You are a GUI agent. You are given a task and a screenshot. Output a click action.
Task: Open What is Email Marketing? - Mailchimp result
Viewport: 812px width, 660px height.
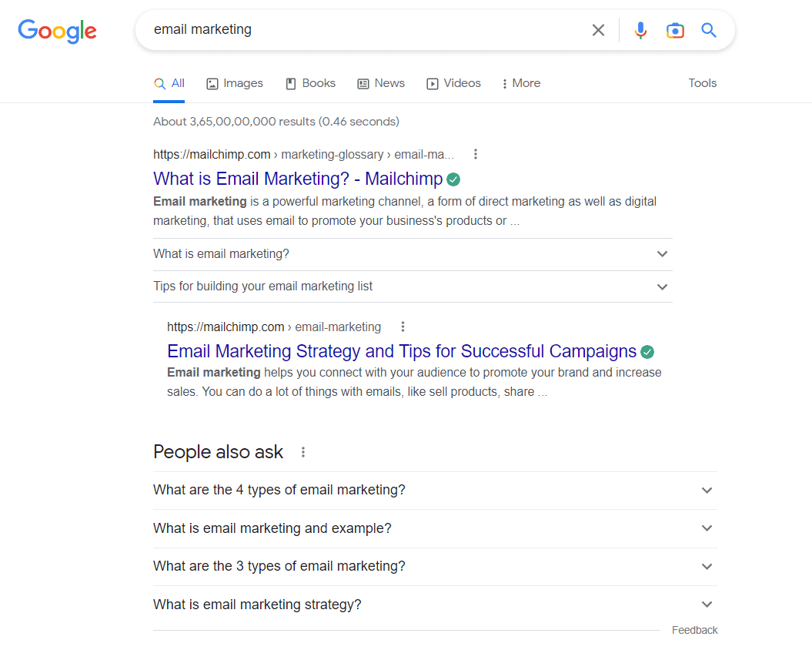click(298, 179)
